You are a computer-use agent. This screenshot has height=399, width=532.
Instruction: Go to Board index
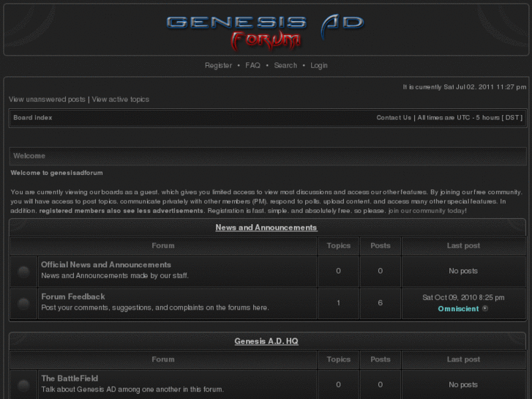(x=33, y=117)
